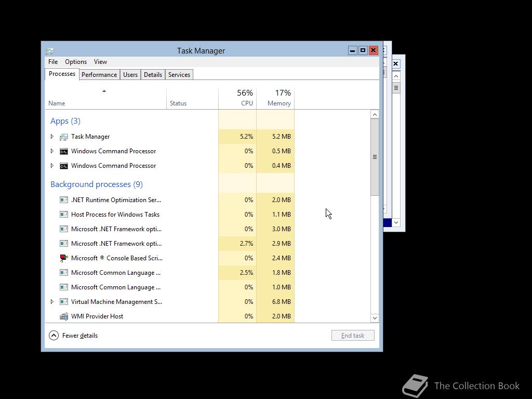
Task: Click the second Windows Command Processor icon
Action: click(x=64, y=166)
